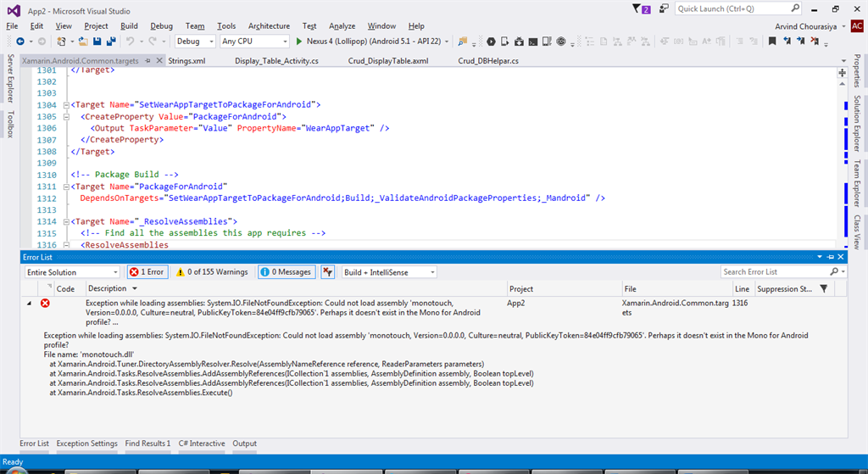Open the notifications flag icon

[641, 8]
